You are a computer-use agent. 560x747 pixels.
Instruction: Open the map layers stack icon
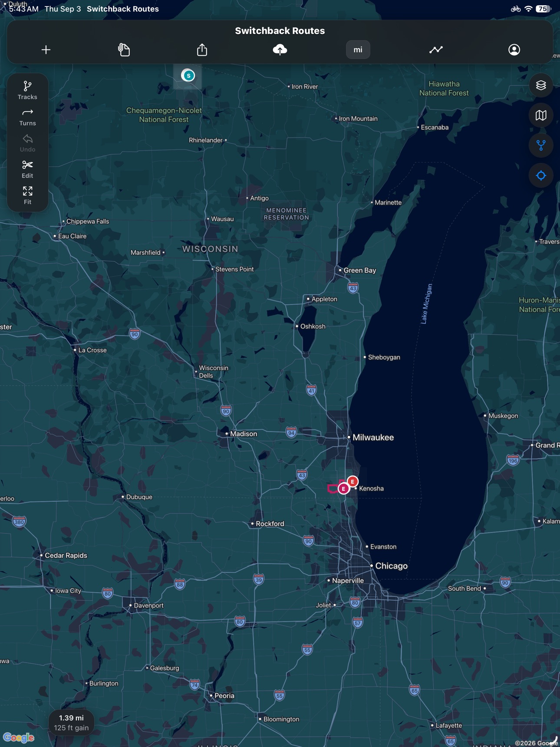point(541,85)
